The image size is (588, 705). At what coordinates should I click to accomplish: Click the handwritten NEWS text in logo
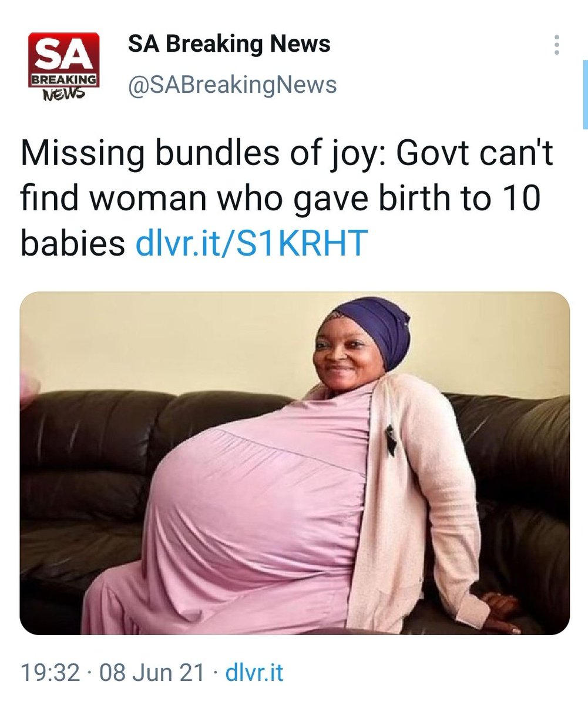[x=65, y=93]
